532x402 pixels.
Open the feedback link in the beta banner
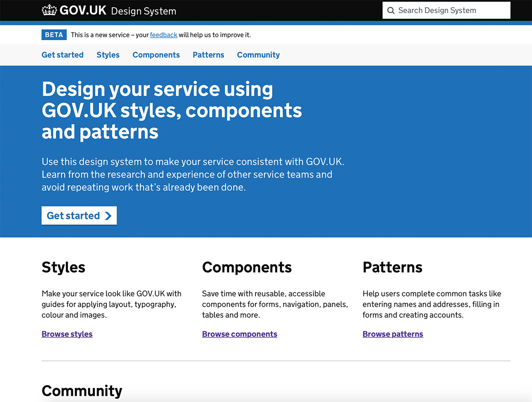tap(163, 35)
